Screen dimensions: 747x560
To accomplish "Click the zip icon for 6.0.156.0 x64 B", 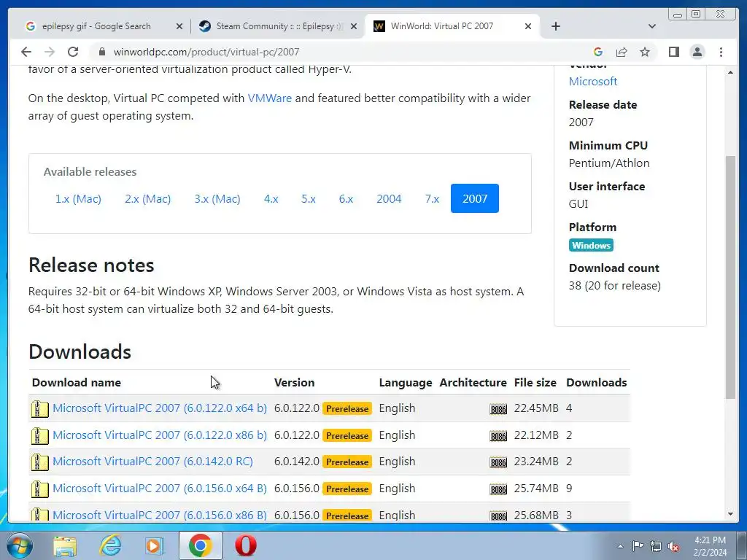I will pyautogui.click(x=39, y=489).
